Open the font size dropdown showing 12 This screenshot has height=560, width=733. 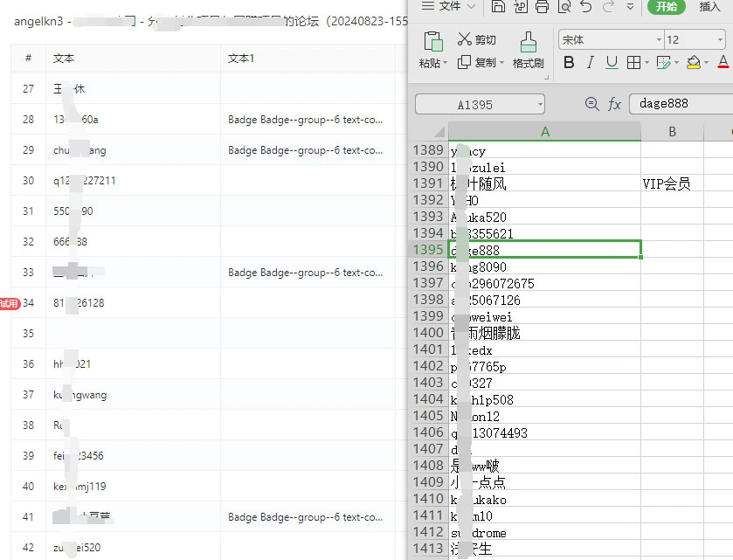(x=719, y=40)
